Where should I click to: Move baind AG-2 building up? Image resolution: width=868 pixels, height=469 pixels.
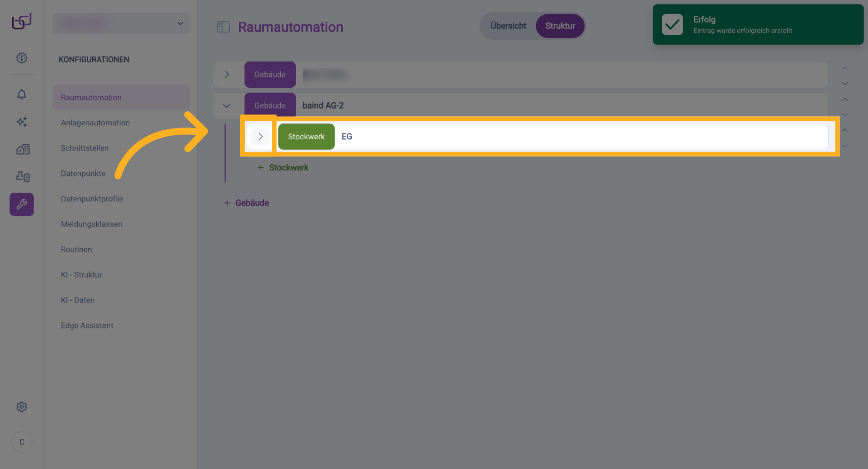click(x=844, y=99)
